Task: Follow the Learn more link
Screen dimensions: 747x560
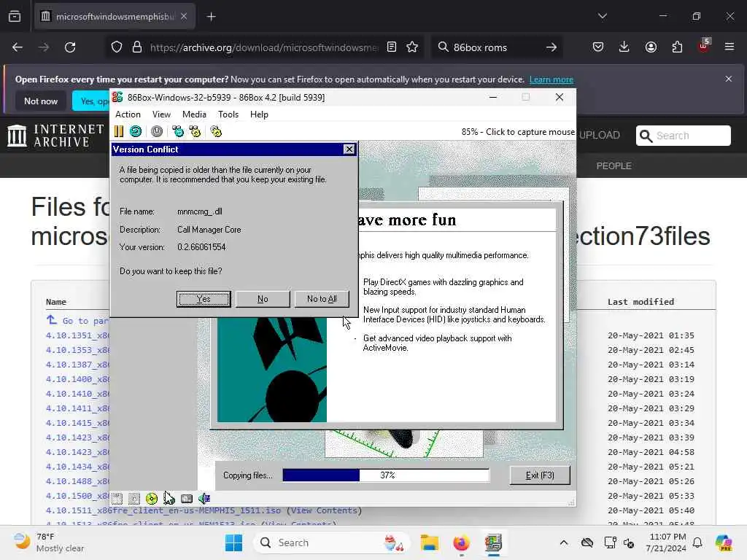Action: [551, 79]
